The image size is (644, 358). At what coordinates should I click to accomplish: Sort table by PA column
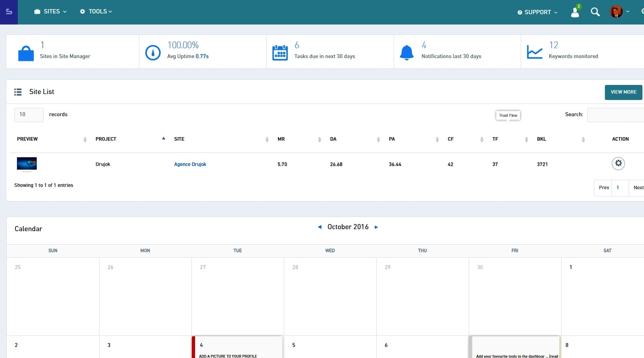coord(414,139)
